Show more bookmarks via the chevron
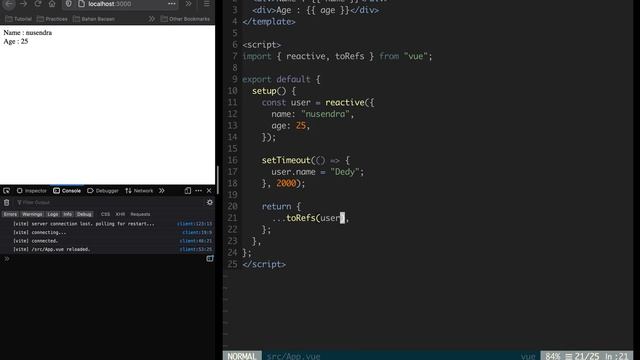This screenshot has height=360, width=640. click(x=151, y=19)
